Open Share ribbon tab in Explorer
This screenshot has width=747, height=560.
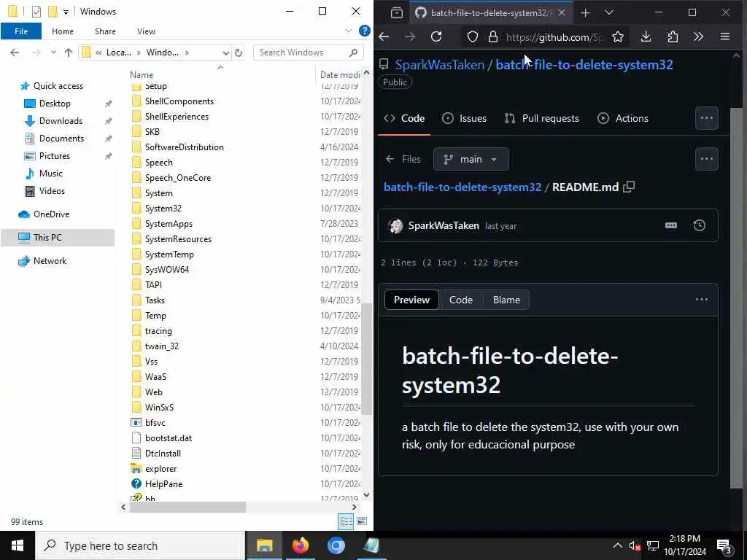click(x=105, y=31)
